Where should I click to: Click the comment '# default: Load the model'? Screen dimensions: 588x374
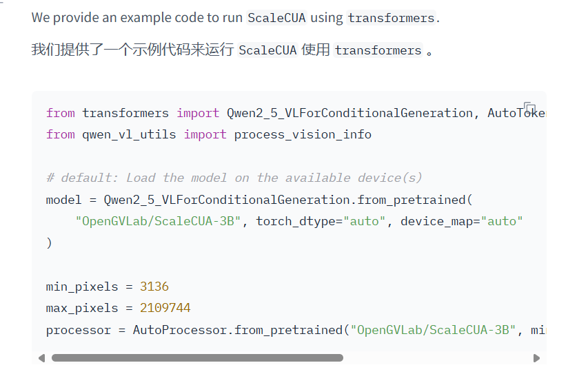point(136,178)
